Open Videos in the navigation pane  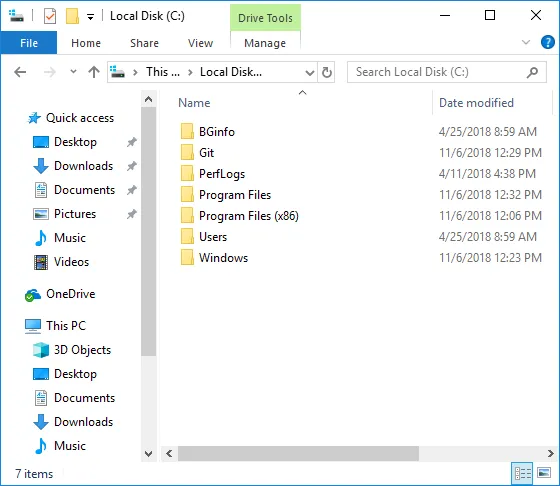(x=61, y=262)
